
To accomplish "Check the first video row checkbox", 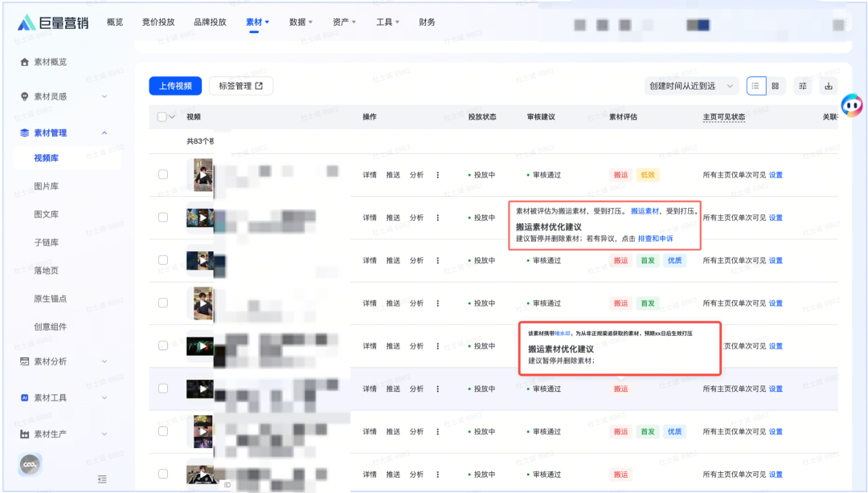I will (x=163, y=174).
